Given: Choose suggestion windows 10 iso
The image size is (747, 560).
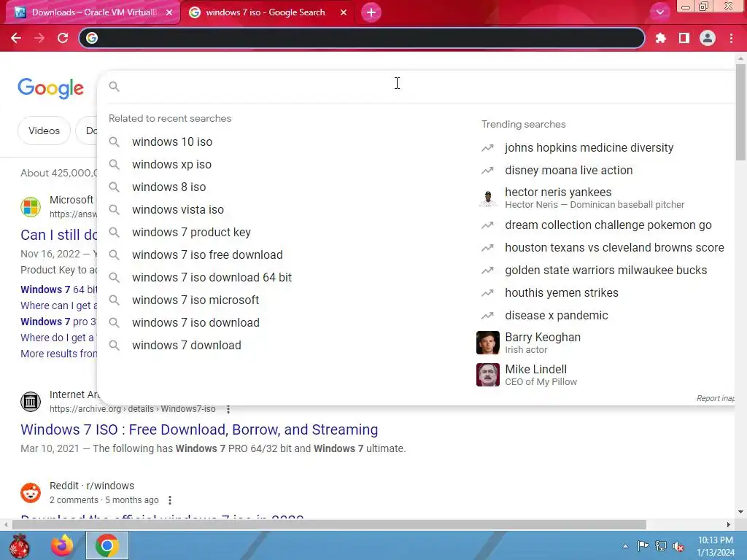Looking at the screenshot, I should [x=172, y=142].
